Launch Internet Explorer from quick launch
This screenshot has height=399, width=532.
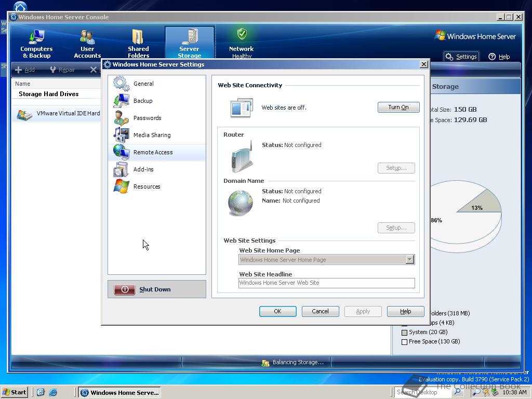(x=53, y=393)
